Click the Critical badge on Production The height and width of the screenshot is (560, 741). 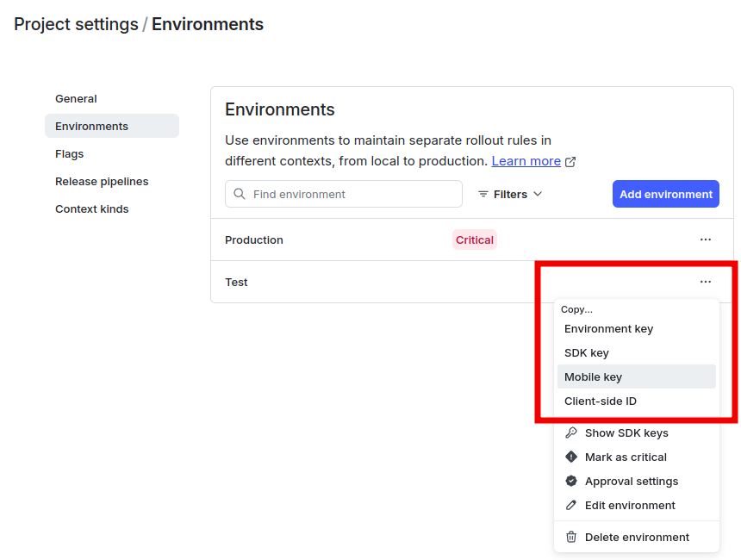475,240
